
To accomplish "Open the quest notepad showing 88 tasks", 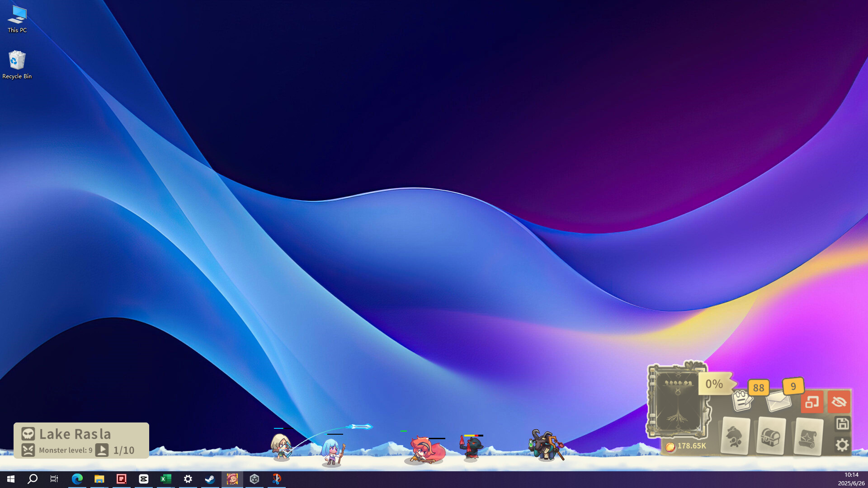I will click(743, 401).
